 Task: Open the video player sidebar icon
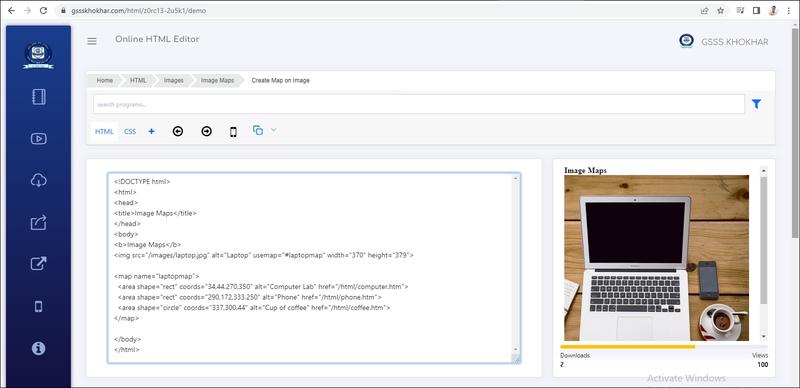(39, 138)
